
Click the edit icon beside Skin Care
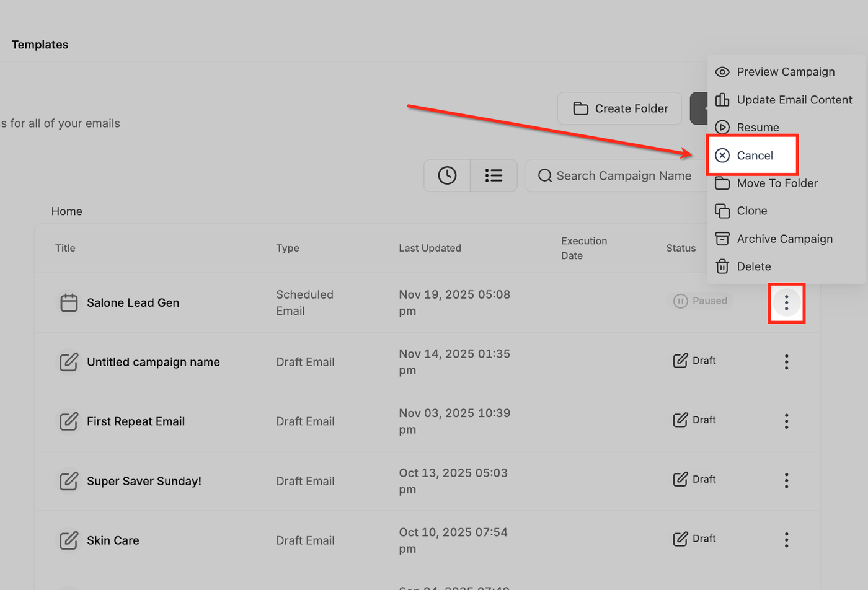click(69, 540)
